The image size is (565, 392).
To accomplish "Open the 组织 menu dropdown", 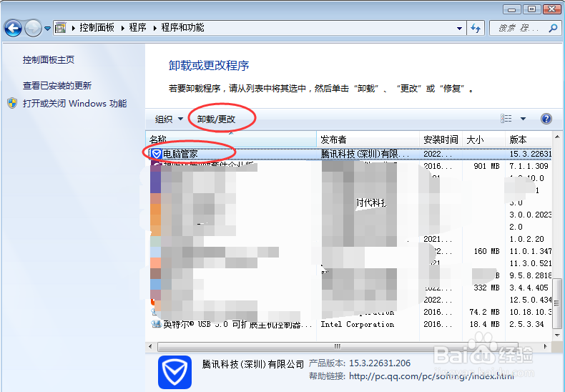I will pos(169,119).
